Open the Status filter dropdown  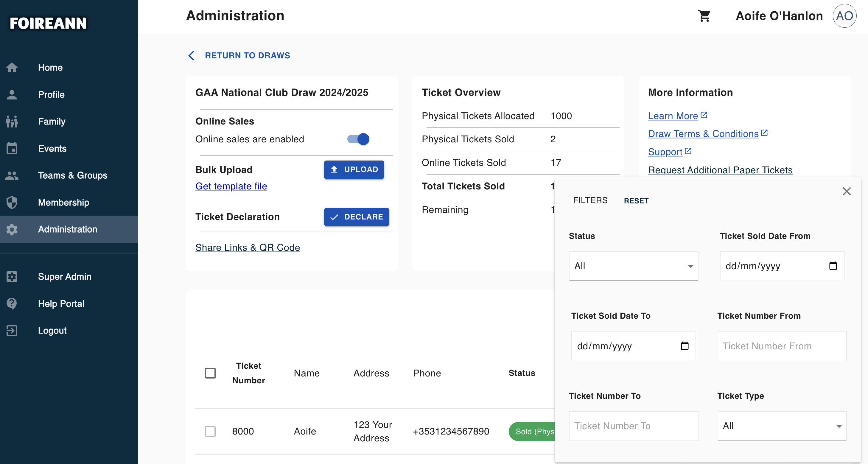point(634,266)
